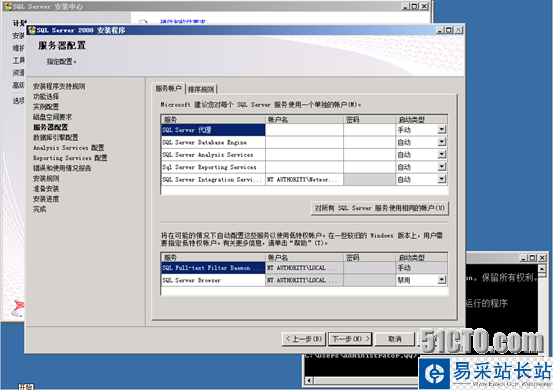
Task: Select the SQL Server Database Engine service row
Action: 213,142
